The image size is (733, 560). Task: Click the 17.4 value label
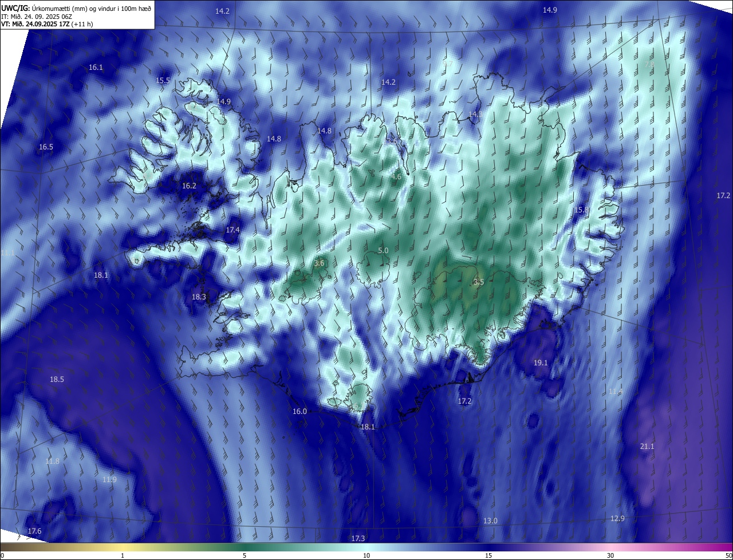[x=232, y=230]
